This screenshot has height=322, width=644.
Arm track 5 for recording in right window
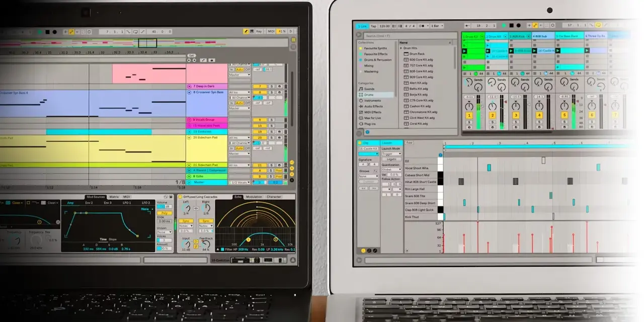pos(563,127)
